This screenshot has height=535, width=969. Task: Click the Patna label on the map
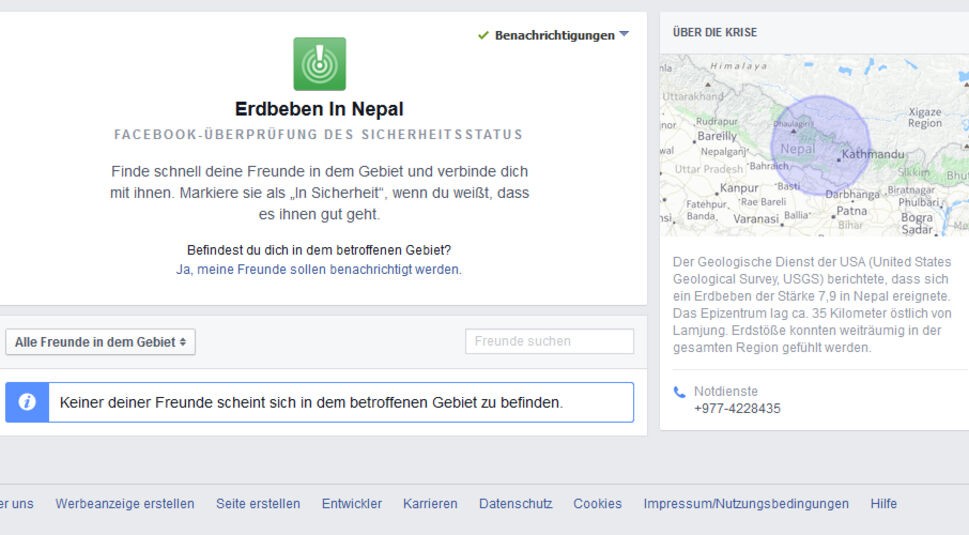click(x=852, y=211)
